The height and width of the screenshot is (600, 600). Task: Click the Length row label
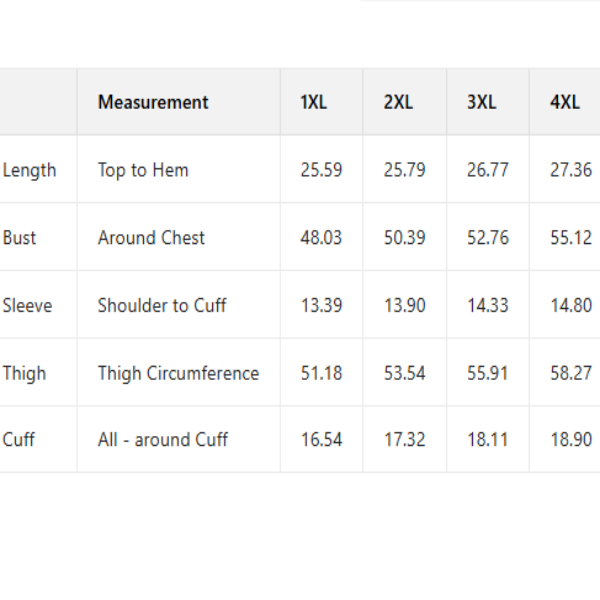[x=30, y=170]
